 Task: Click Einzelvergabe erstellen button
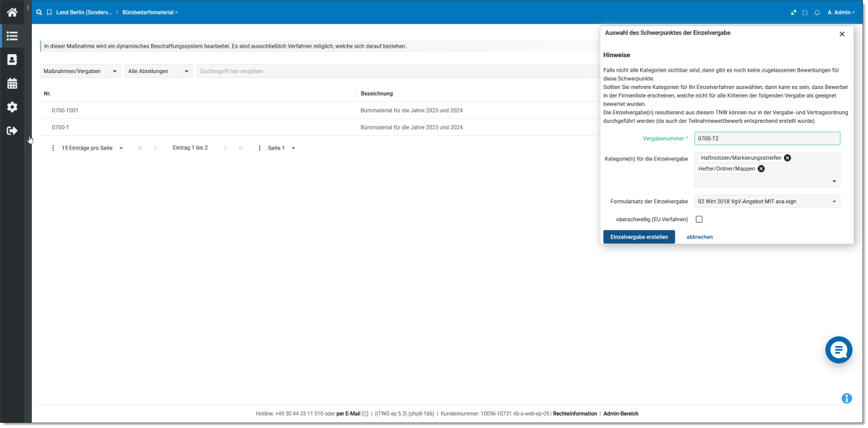639,237
